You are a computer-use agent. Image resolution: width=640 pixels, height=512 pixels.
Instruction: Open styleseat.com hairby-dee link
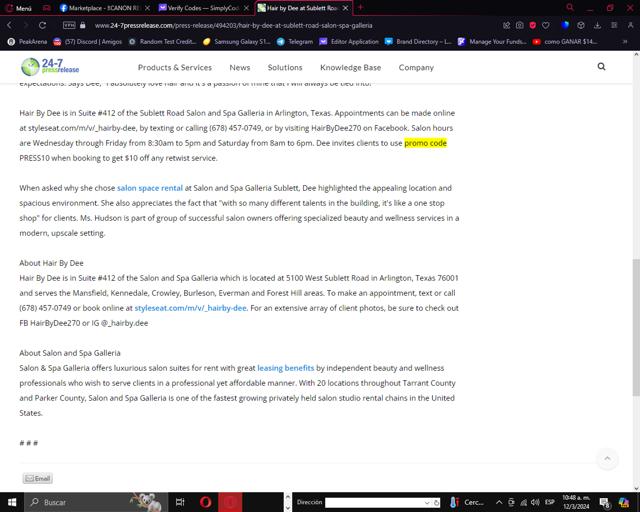(191, 308)
